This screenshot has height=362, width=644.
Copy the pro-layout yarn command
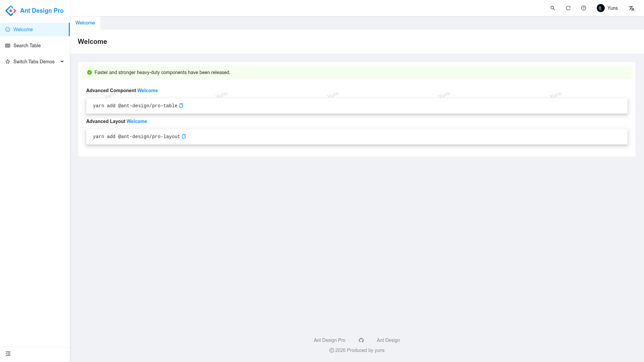[x=184, y=136]
